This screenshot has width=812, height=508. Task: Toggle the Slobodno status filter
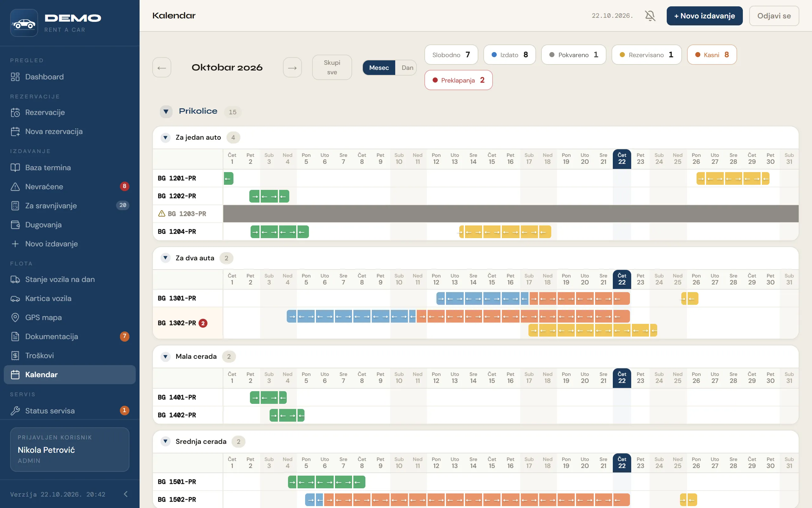[451, 55]
